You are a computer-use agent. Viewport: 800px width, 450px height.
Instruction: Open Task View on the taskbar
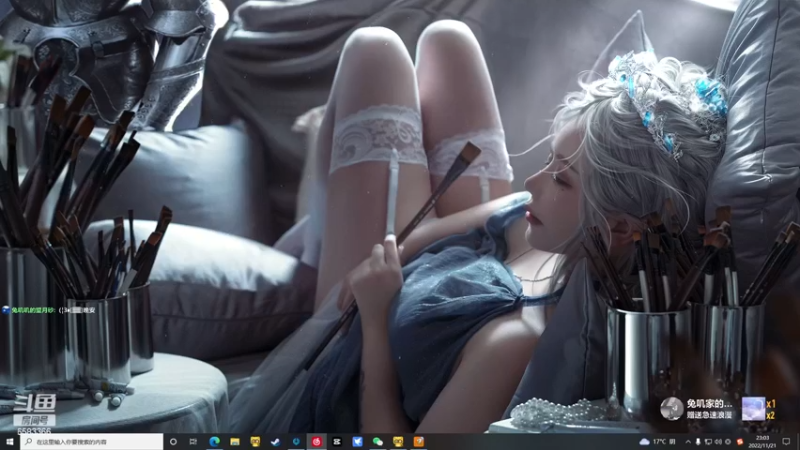[x=193, y=442]
